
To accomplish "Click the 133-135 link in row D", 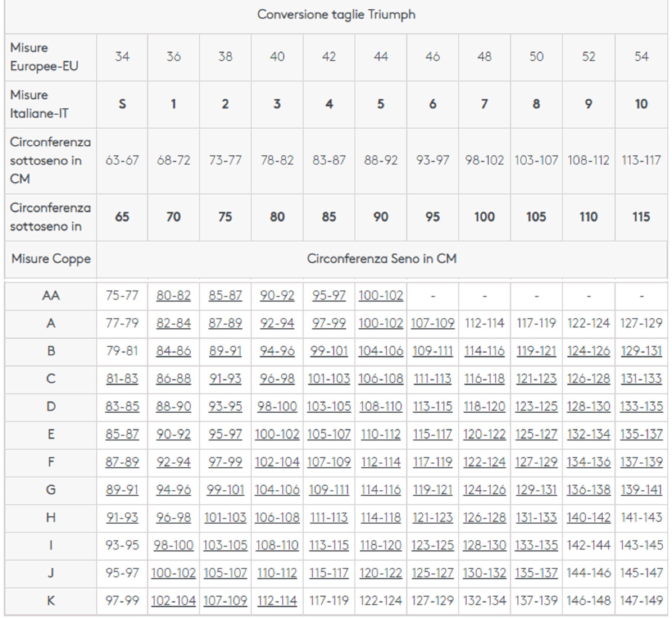I will click(641, 406).
